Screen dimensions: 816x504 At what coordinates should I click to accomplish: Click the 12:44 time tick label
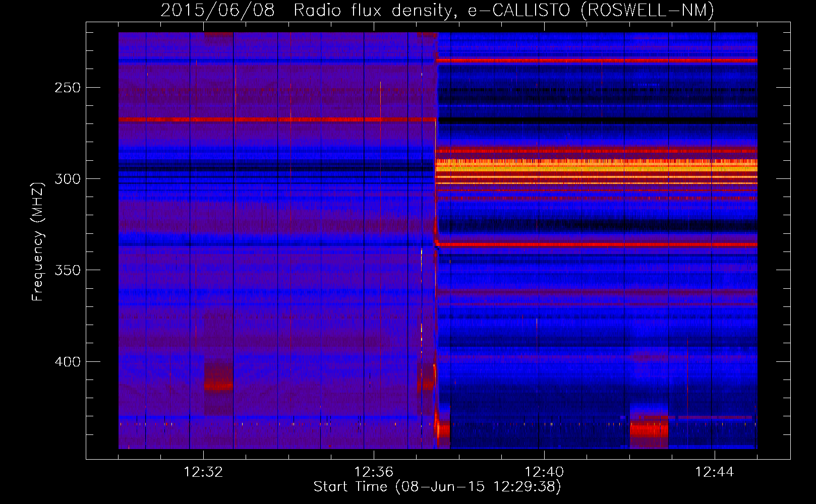[715, 472]
